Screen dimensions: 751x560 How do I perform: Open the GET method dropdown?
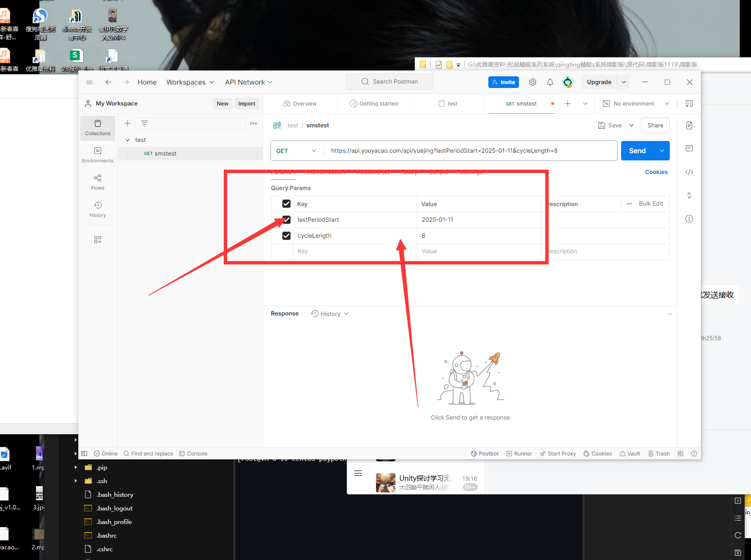(x=296, y=151)
